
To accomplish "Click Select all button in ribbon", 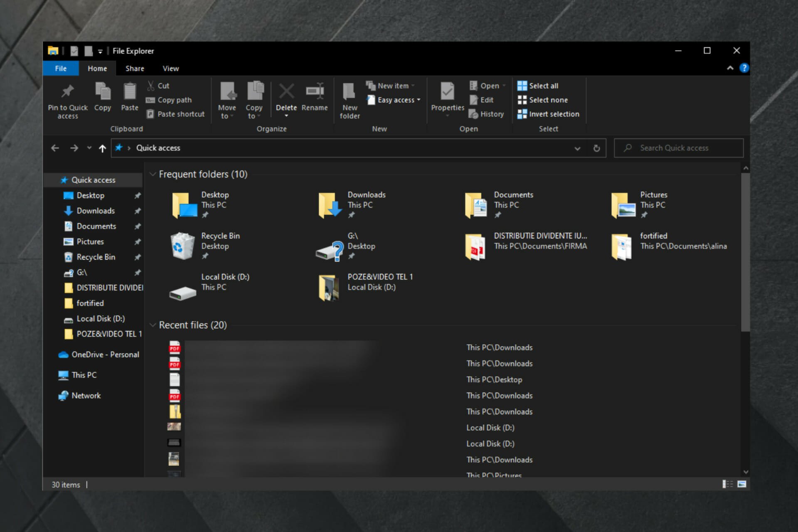I will point(539,85).
